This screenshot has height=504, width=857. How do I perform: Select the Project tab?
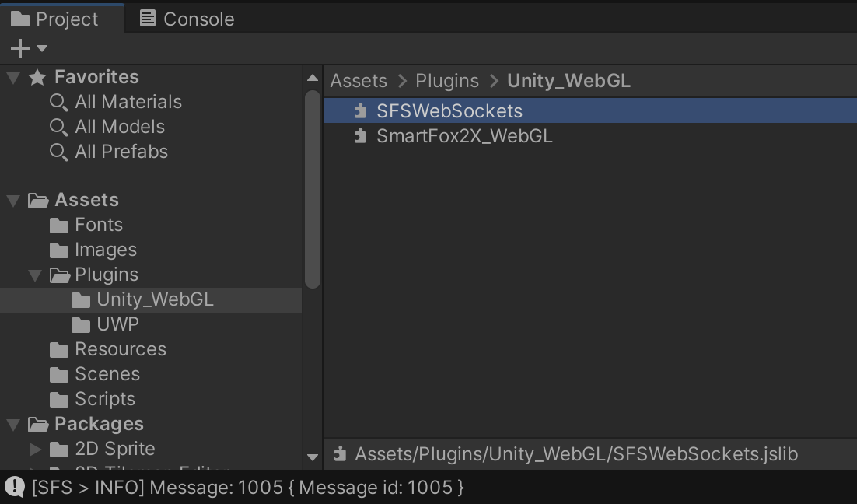point(55,19)
